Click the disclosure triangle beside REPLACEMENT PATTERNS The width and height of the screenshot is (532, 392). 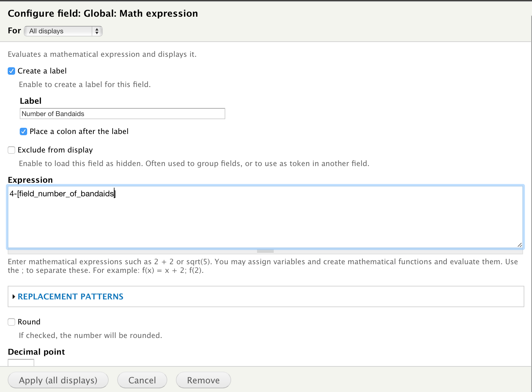point(14,296)
